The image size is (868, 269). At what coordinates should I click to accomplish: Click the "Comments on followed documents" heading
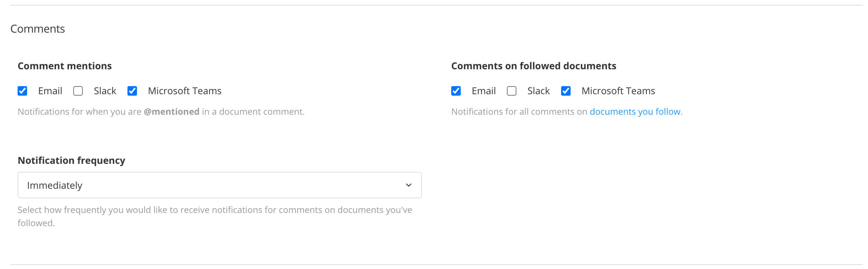534,66
